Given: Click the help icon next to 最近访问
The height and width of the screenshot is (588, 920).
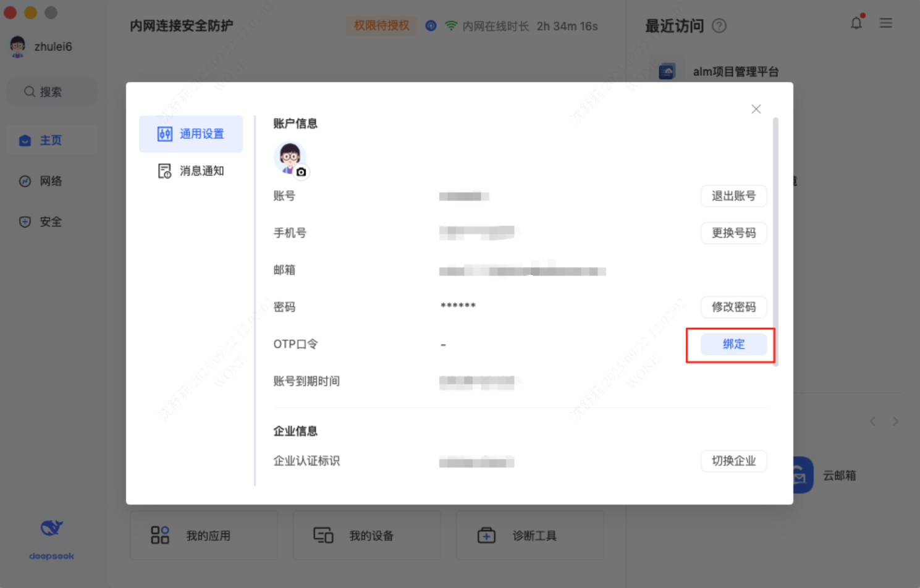Looking at the screenshot, I should click(719, 26).
